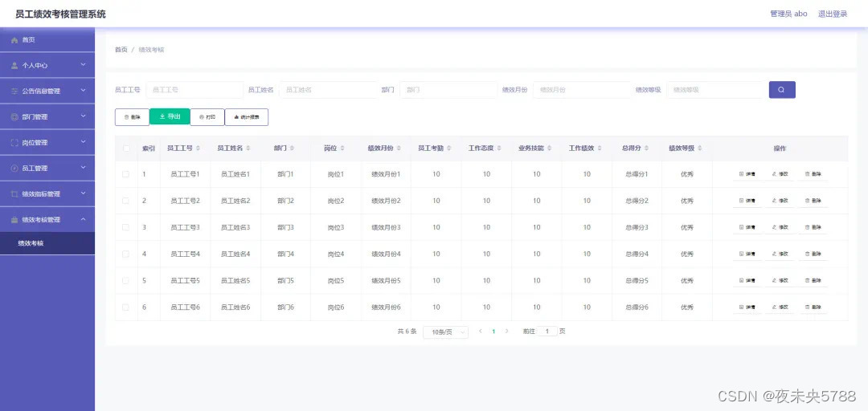This screenshot has width=868, height=411.
Task: Check the row checkbox for 员工工号1
Action: 125,174
